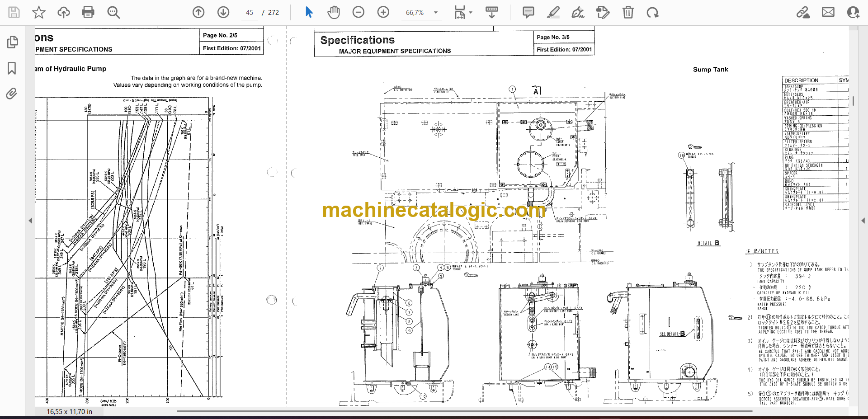This screenshot has width=868, height=419.
Task: Click the 'Page No. 3/5' text
Action: [553, 37]
